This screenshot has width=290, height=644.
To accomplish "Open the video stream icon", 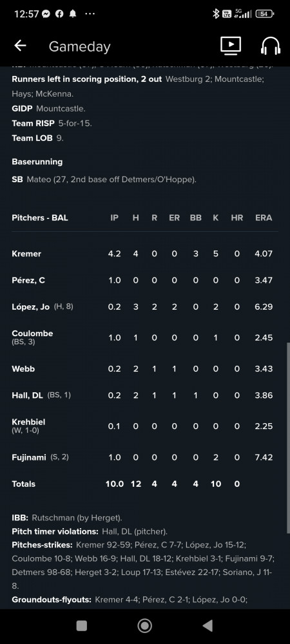I will (x=231, y=46).
